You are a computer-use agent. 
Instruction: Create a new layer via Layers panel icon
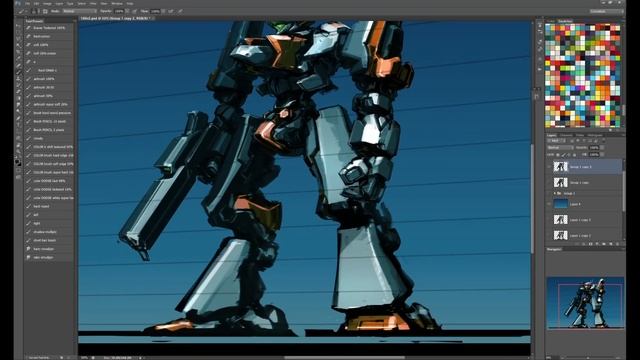pos(611,244)
